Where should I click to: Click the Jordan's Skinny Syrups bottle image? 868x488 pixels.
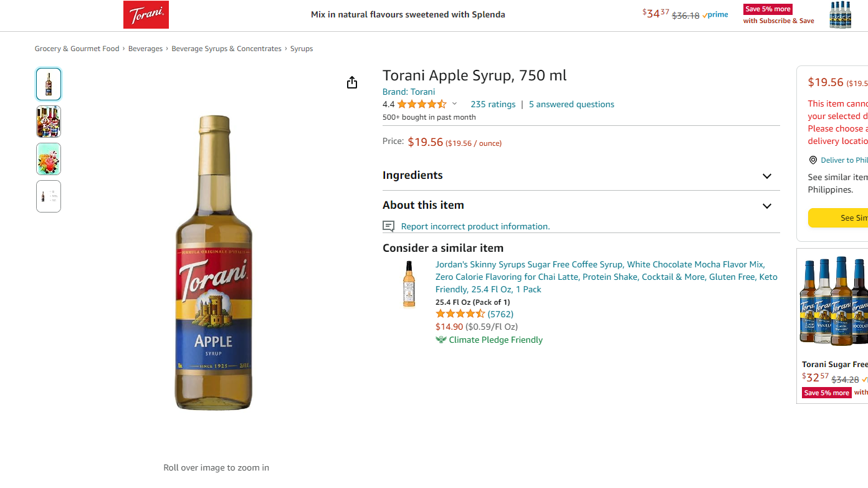(x=409, y=284)
